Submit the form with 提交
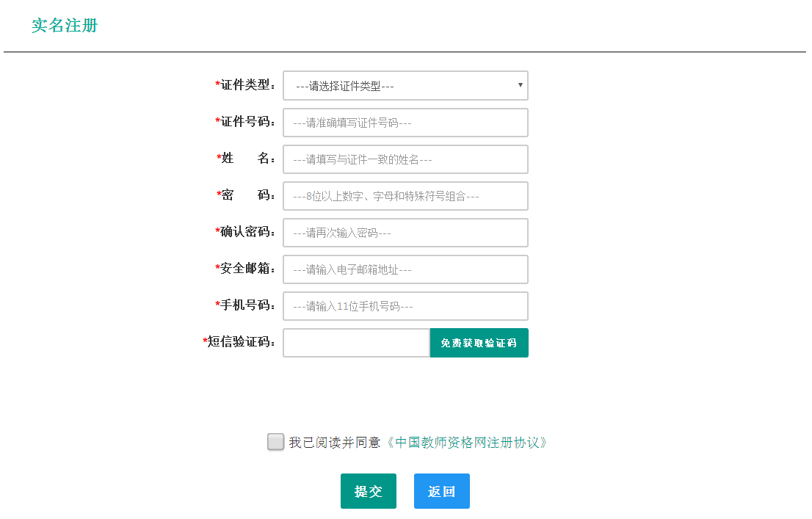The image size is (812, 519). point(368,491)
